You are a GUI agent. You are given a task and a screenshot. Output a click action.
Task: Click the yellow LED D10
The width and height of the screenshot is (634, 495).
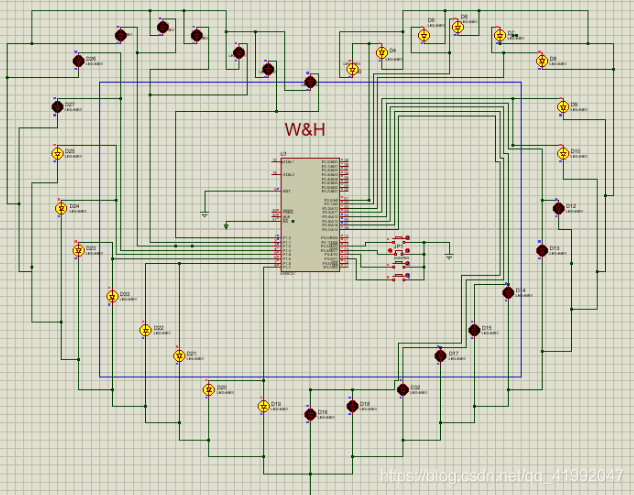point(563,153)
